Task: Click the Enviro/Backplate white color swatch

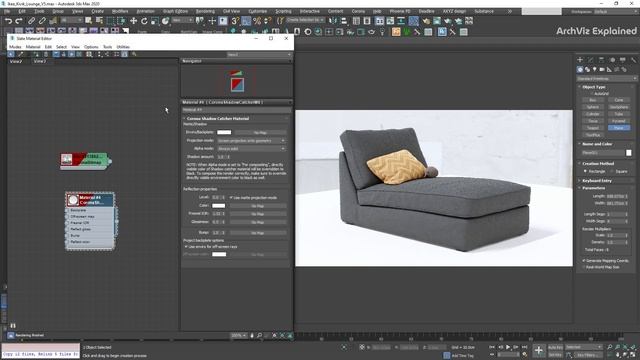Action: click(x=224, y=132)
